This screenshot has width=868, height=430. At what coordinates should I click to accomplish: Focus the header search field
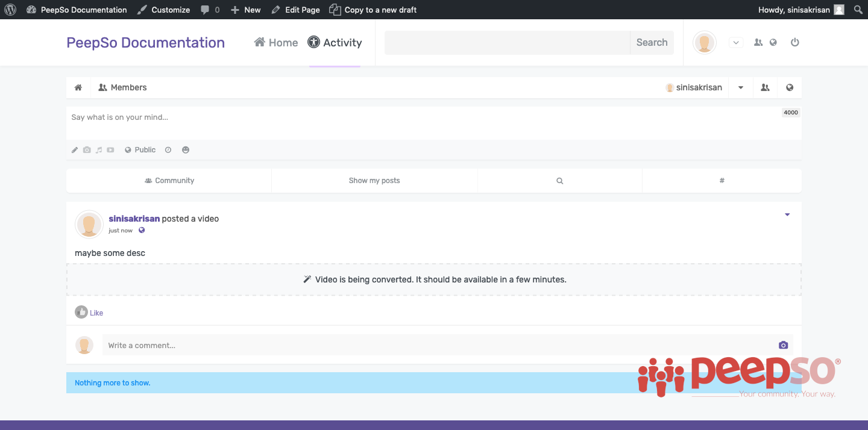[x=508, y=43]
